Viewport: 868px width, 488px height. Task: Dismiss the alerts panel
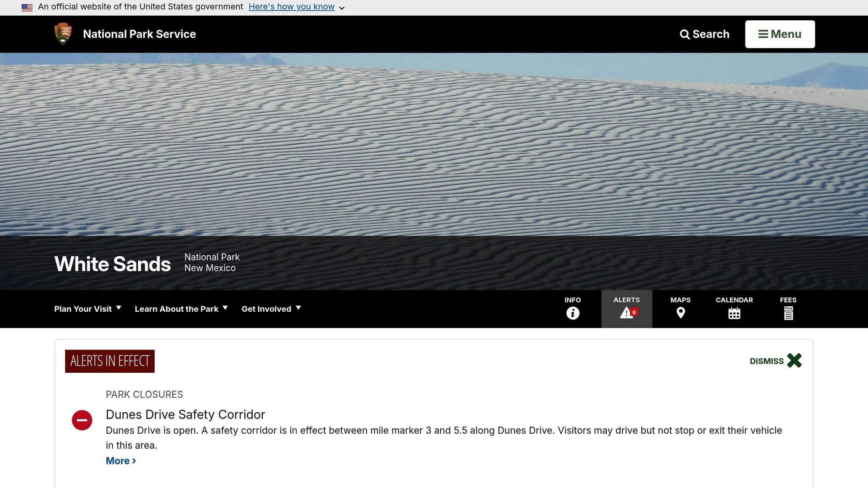coord(776,361)
